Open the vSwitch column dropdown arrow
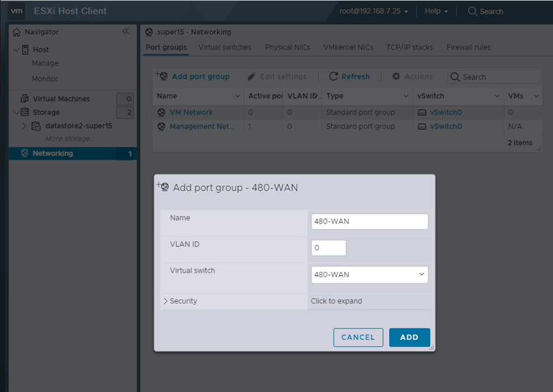This screenshot has height=392, width=553. pyautogui.click(x=497, y=96)
